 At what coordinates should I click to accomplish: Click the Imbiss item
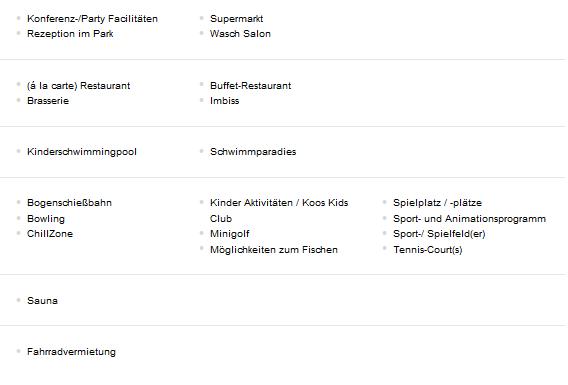[225, 101]
